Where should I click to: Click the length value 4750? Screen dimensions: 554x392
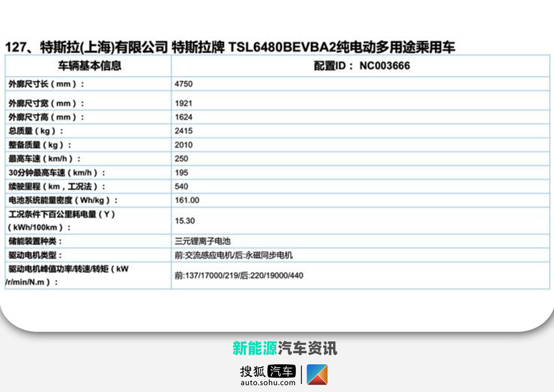coord(184,84)
